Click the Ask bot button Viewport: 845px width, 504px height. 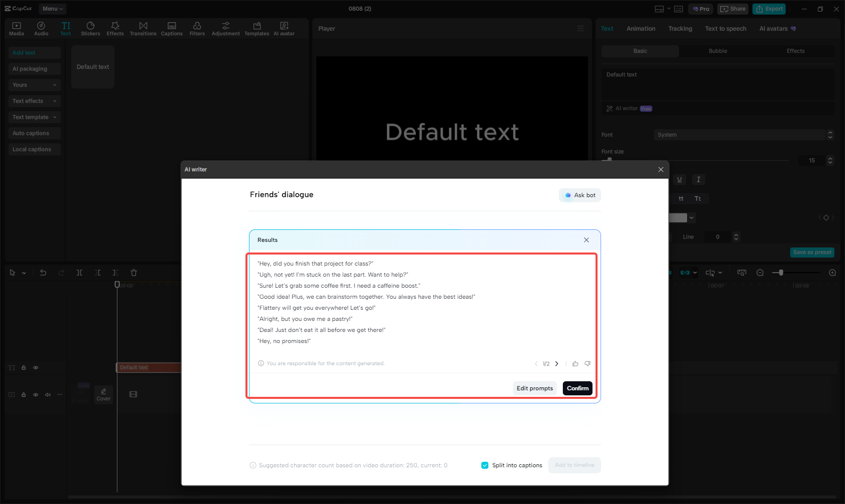tap(580, 195)
